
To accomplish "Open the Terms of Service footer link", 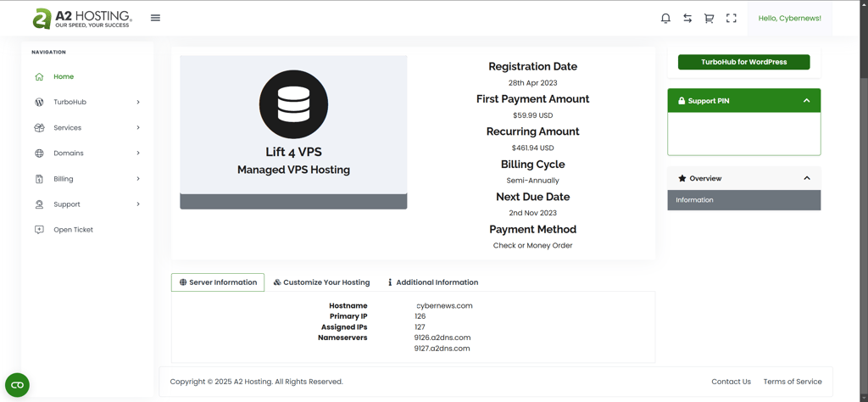I will coord(793,382).
